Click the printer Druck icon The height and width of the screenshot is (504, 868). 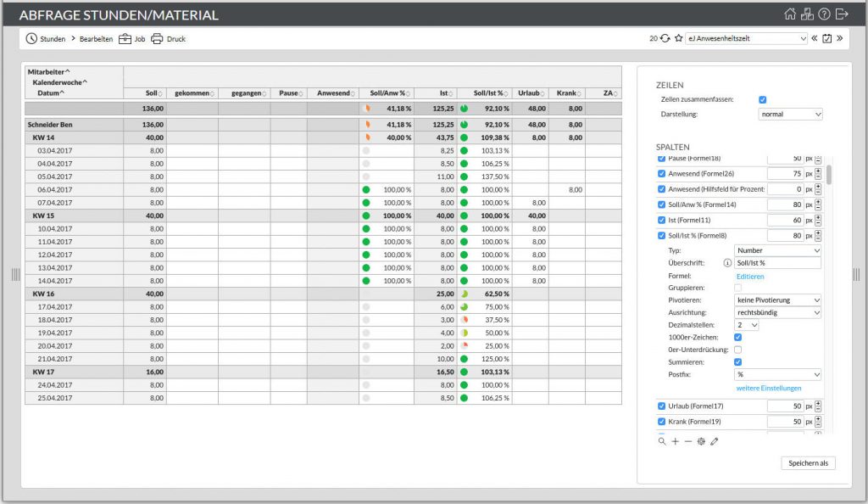pos(157,39)
